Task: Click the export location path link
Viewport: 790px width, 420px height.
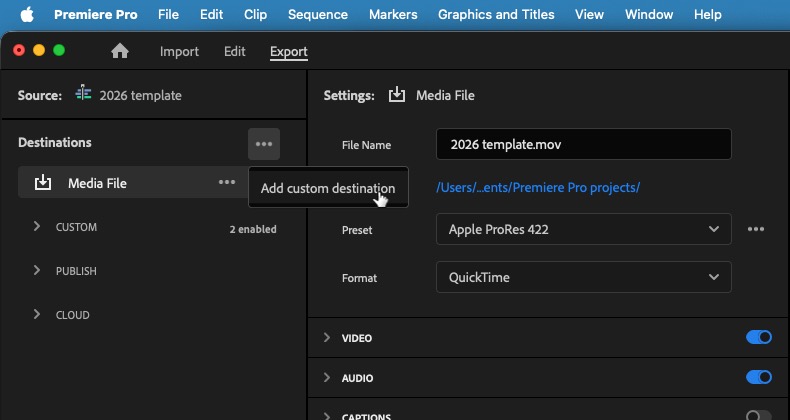Action: tap(538, 187)
